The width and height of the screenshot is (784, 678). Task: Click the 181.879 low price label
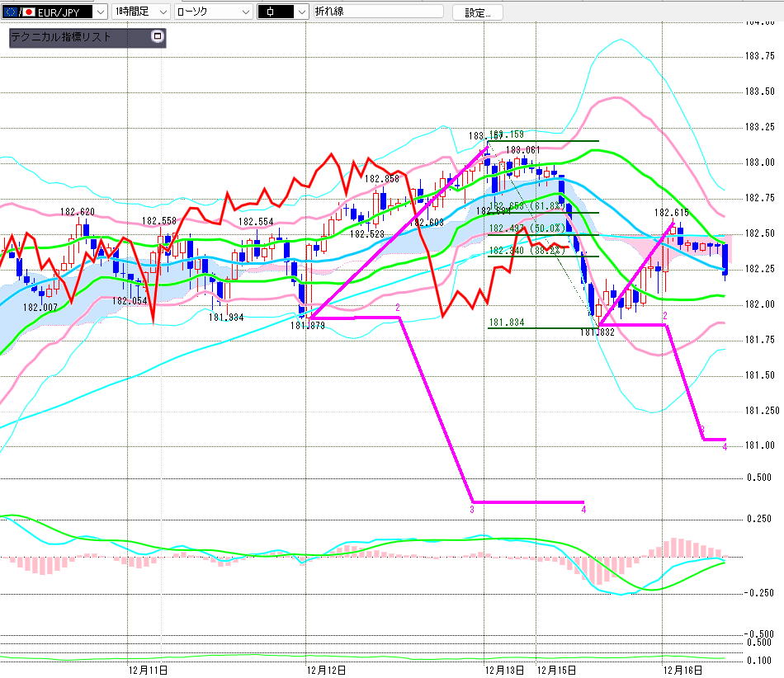coord(307,326)
